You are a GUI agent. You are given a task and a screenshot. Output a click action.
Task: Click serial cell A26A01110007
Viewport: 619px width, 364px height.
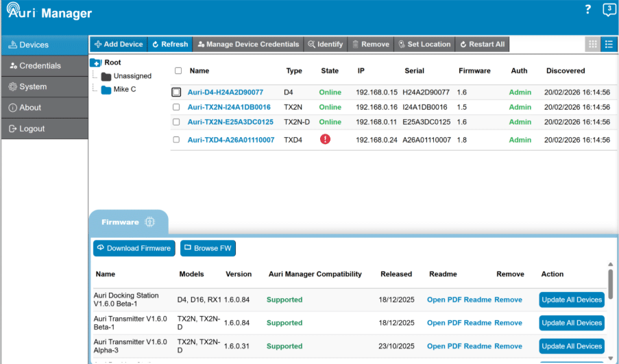[x=427, y=140]
